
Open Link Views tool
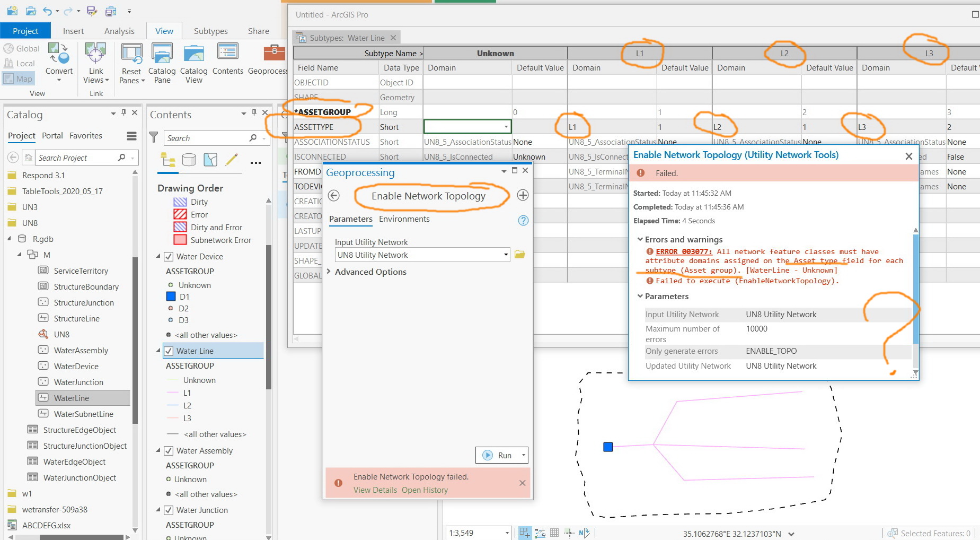(x=96, y=62)
